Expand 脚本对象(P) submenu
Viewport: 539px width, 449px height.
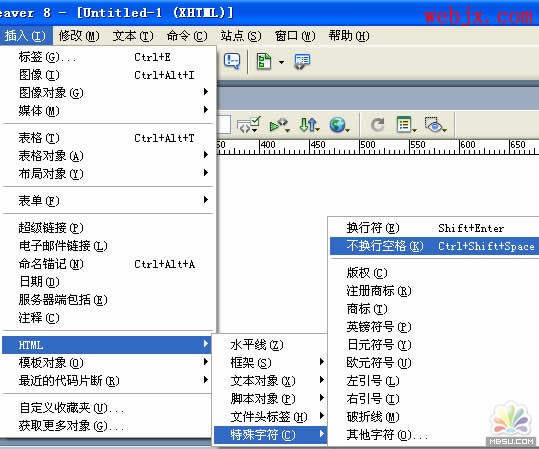pos(270,399)
